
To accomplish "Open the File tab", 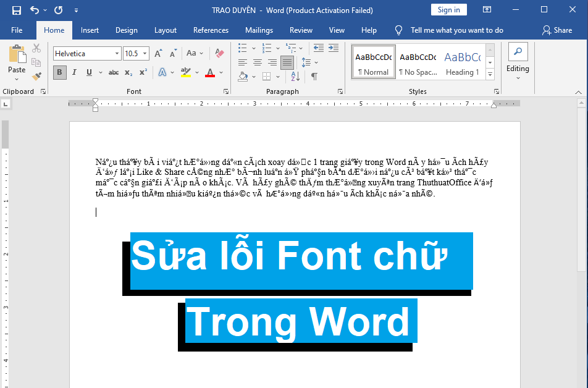I will coord(17,30).
